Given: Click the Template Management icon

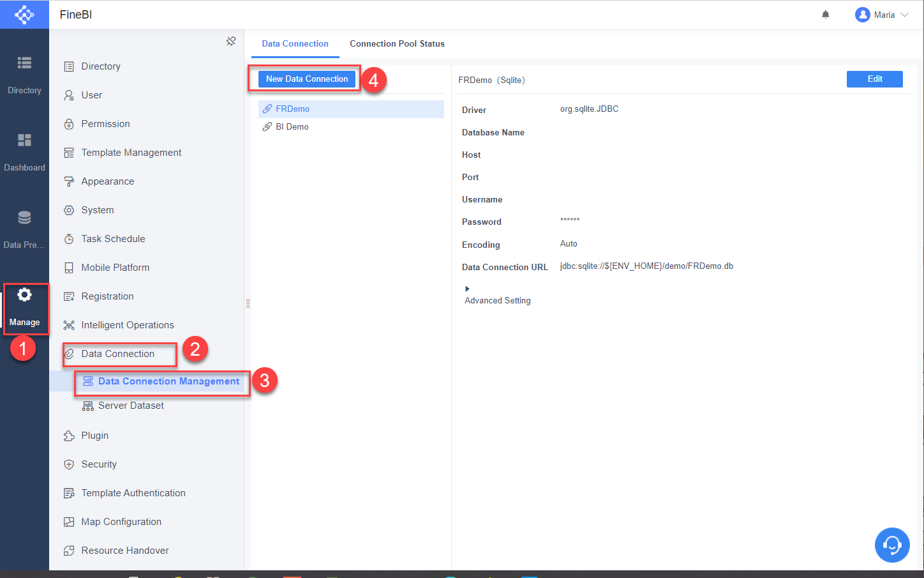Looking at the screenshot, I should (x=69, y=153).
